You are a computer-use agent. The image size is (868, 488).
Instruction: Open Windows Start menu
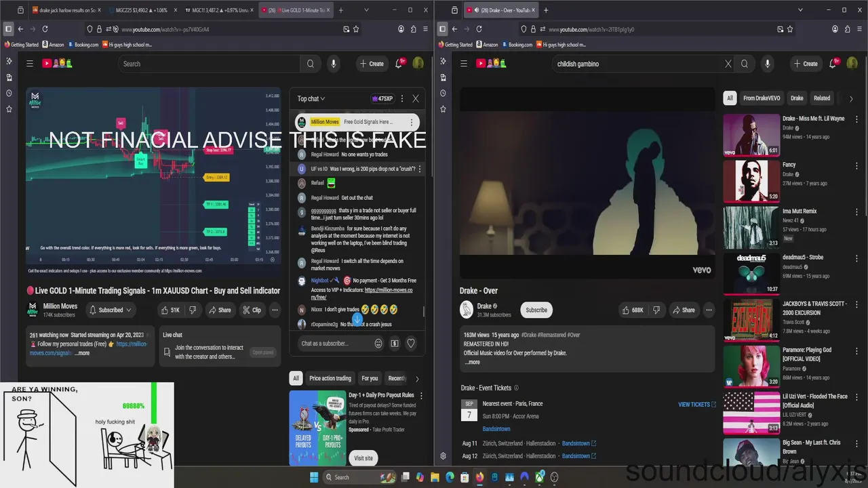(x=314, y=477)
